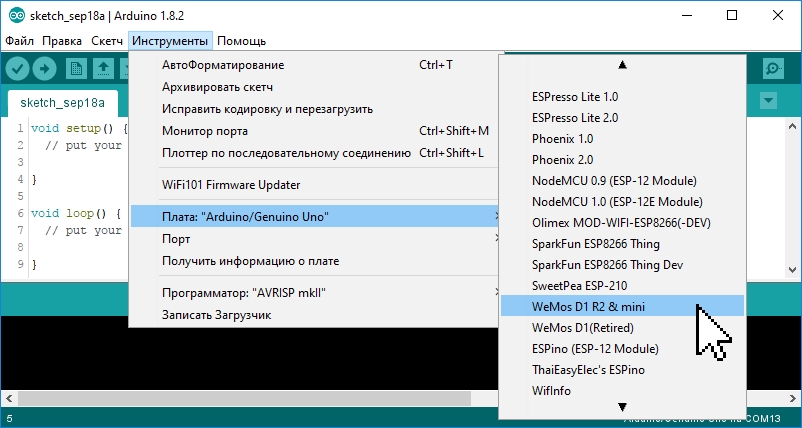
Task: Select WeMos D1 R2 & mini board
Action: (622, 306)
